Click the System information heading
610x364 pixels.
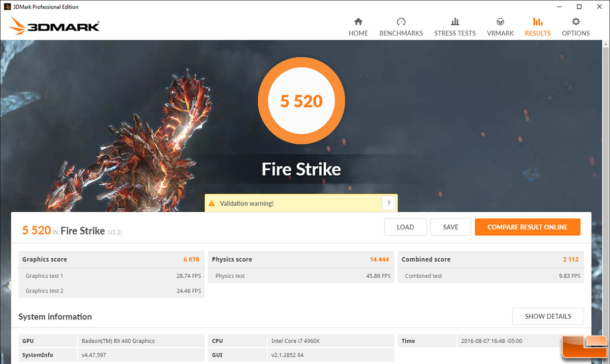click(x=55, y=316)
